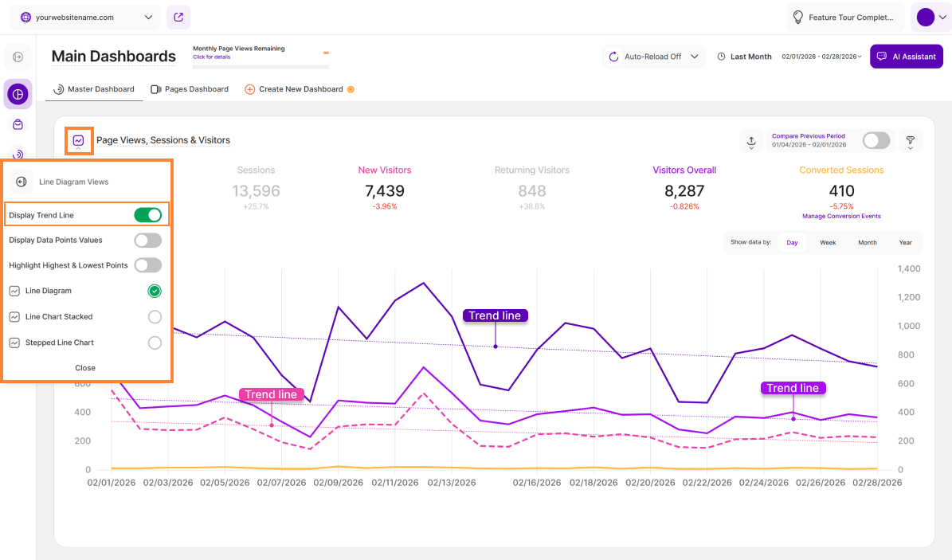Open website in new tab icon
Screen dimensions: 952x560
178,17
